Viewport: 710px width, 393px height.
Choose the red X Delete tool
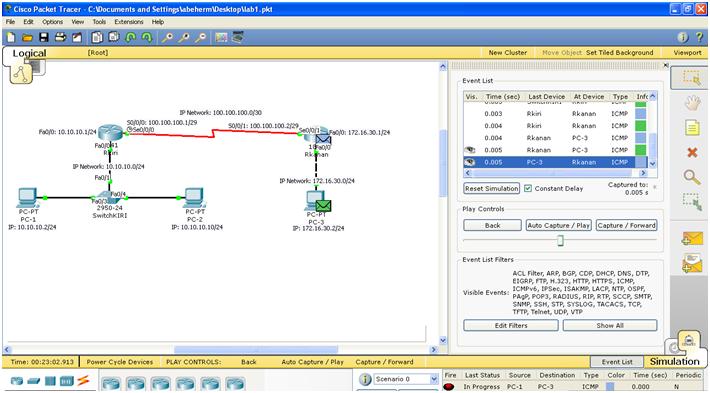tap(691, 153)
